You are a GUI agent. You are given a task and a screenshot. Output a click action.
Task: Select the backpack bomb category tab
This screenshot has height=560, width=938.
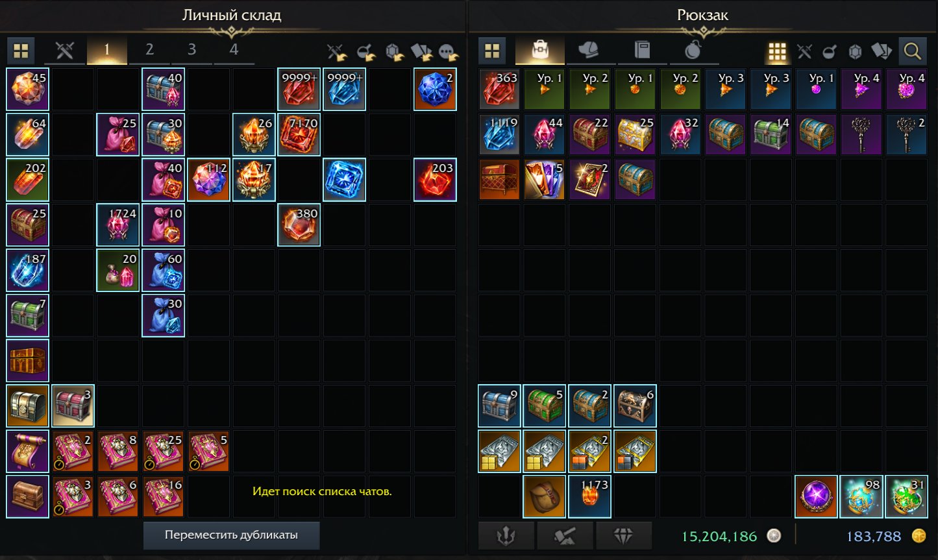[x=693, y=51]
